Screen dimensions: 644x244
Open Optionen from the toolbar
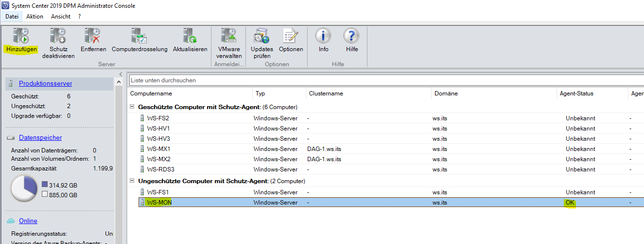click(x=291, y=36)
